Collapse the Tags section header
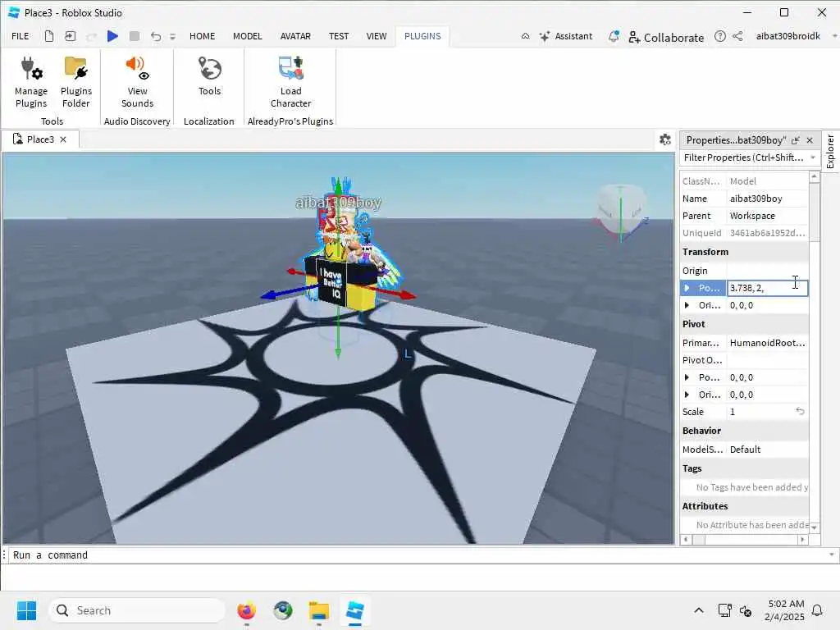 tap(744, 468)
